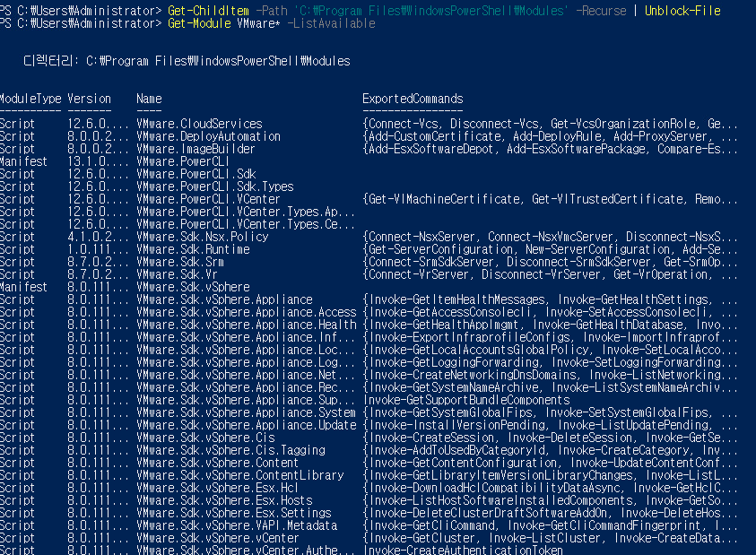This screenshot has width=756, height=555.
Task: Click the VMware.Sdk.vSphere.Cis.Tagging module name
Action: coord(231,450)
